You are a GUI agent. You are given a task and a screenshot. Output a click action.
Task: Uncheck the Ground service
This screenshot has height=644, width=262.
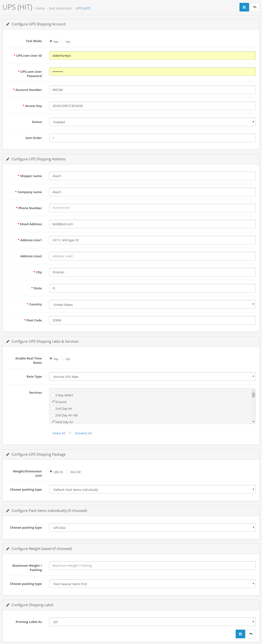[53, 402]
